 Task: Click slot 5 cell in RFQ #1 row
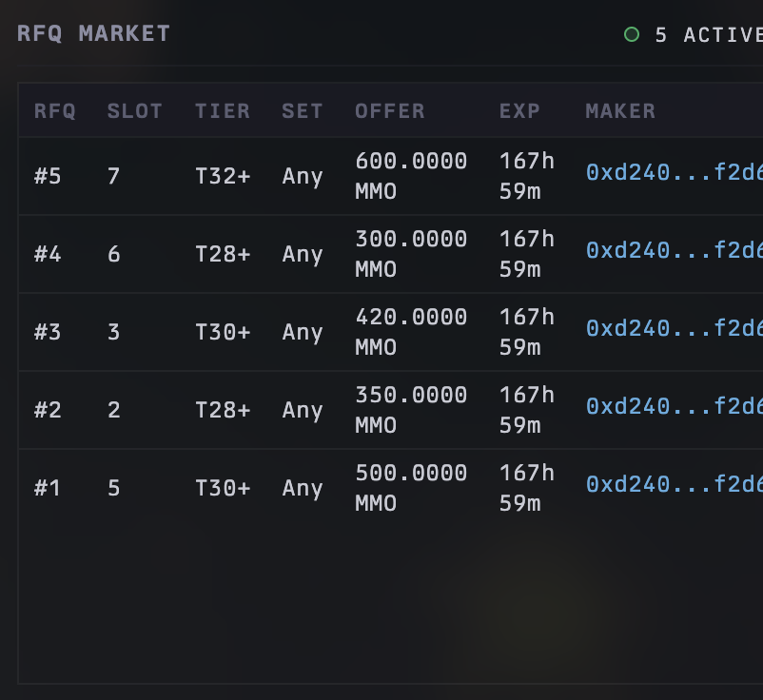tap(114, 488)
